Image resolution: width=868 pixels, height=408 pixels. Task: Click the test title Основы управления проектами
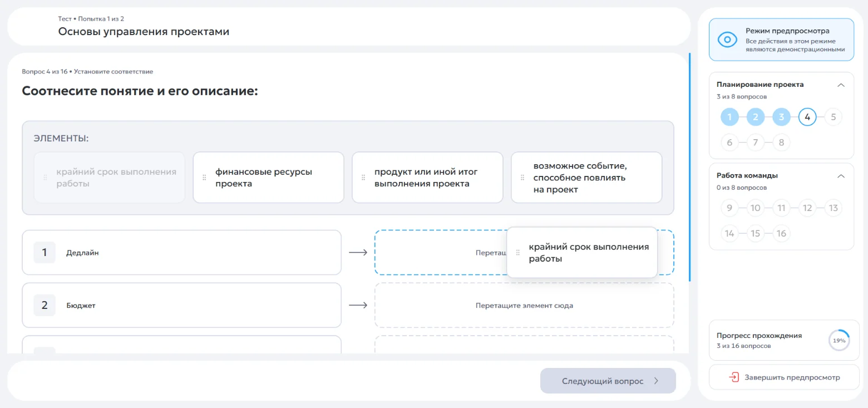(x=144, y=32)
